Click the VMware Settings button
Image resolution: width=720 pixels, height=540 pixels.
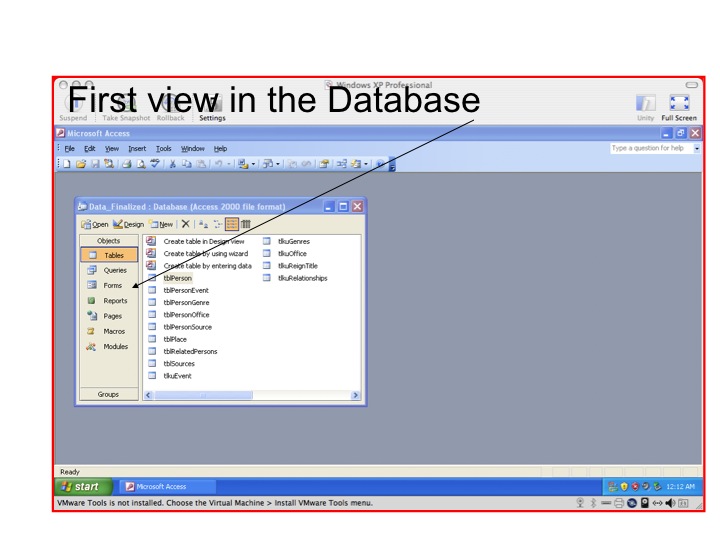pos(213,108)
